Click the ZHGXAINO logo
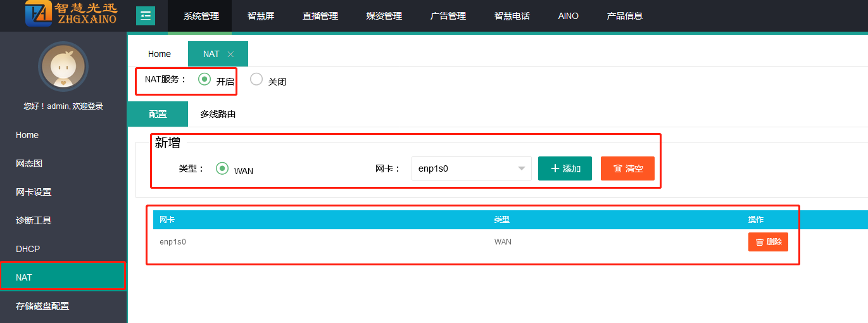This screenshot has height=323, width=868. pos(71,15)
